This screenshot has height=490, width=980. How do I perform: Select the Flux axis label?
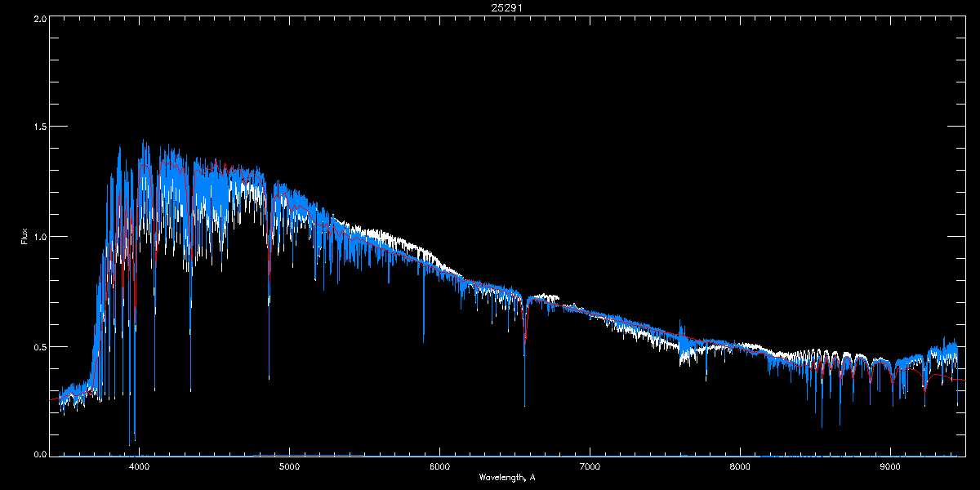[24, 236]
